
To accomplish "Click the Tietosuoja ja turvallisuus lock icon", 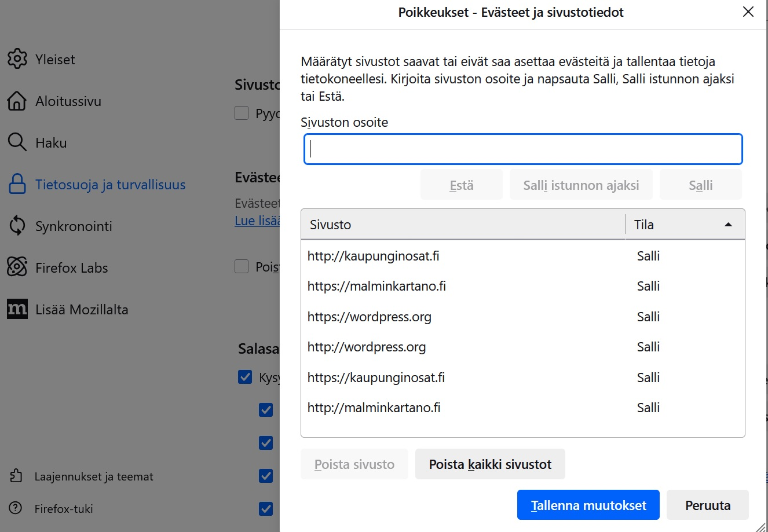I will [x=17, y=184].
